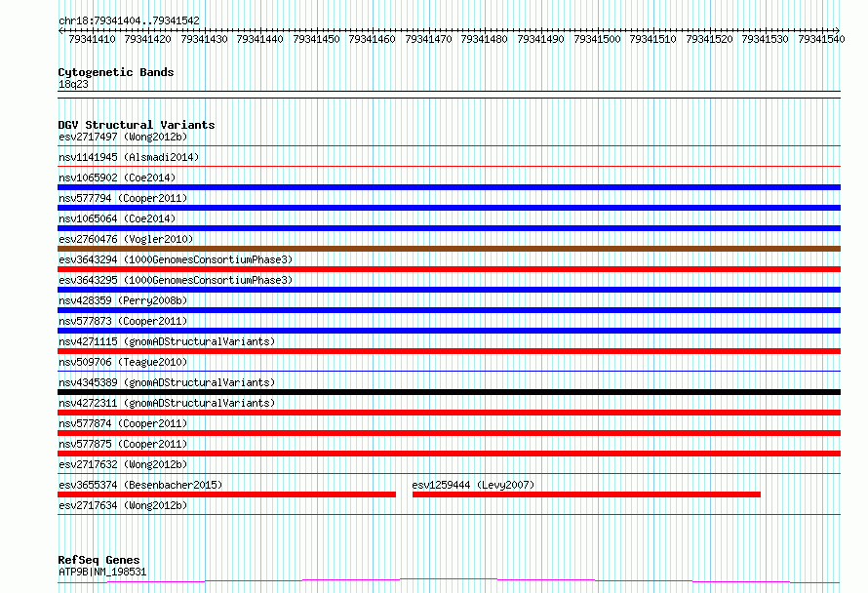Select nsv4345389 (gnomADStructuralVariants) label
This screenshot has width=868, height=593.
(x=167, y=382)
